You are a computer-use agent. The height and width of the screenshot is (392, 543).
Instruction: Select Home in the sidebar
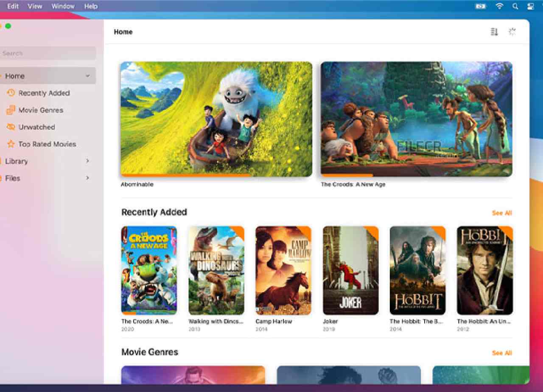point(48,76)
